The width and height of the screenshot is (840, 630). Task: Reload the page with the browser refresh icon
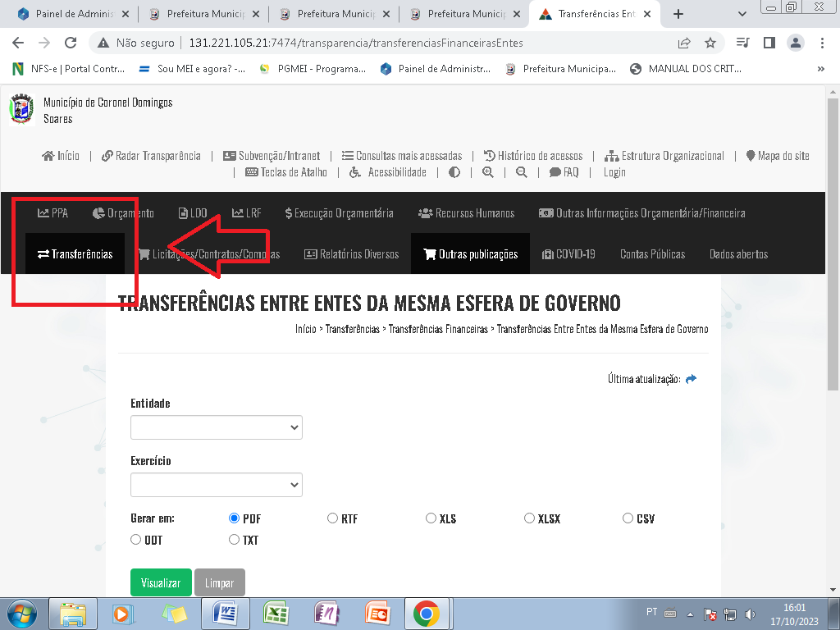pos(71,43)
